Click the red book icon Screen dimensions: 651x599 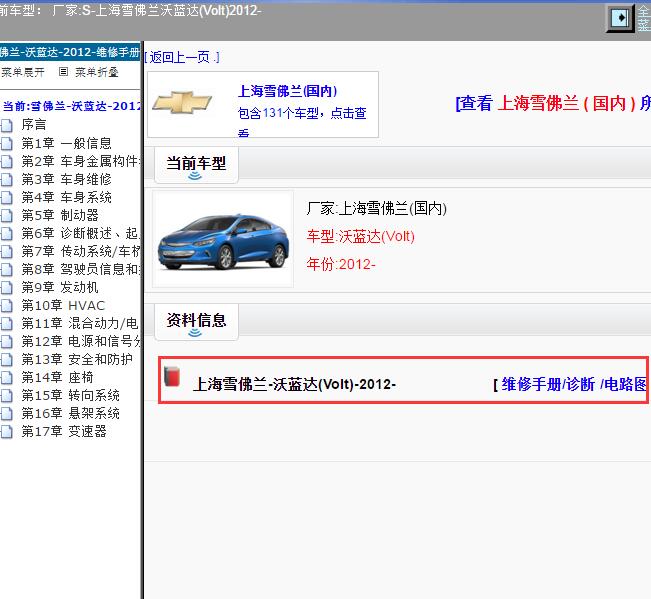tap(172, 377)
